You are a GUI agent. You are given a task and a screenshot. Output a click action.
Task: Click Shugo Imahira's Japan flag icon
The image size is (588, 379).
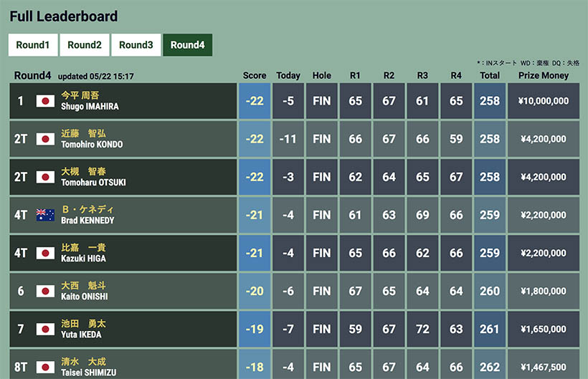click(46, 101)
